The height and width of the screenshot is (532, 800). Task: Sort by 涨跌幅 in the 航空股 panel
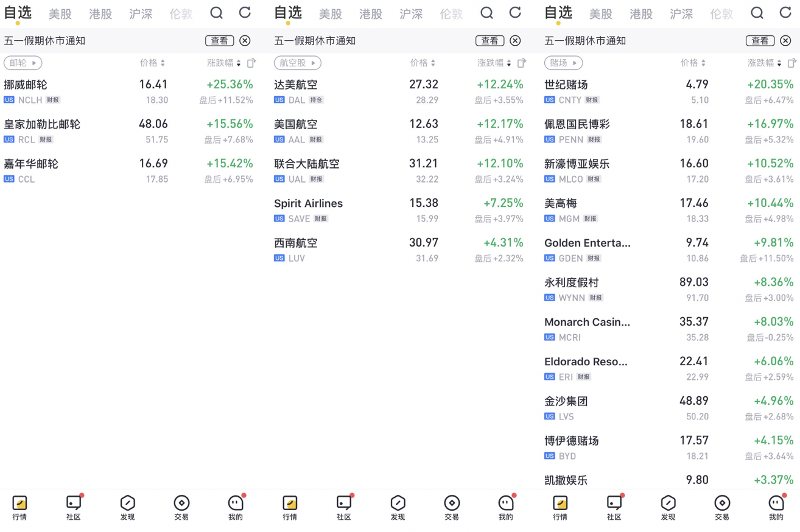(494, 63)
